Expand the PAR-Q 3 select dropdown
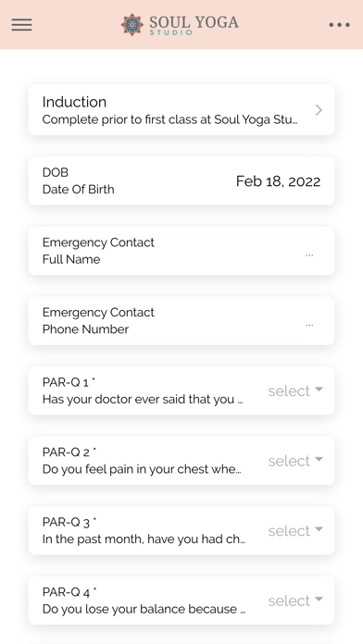 (295, 530)
